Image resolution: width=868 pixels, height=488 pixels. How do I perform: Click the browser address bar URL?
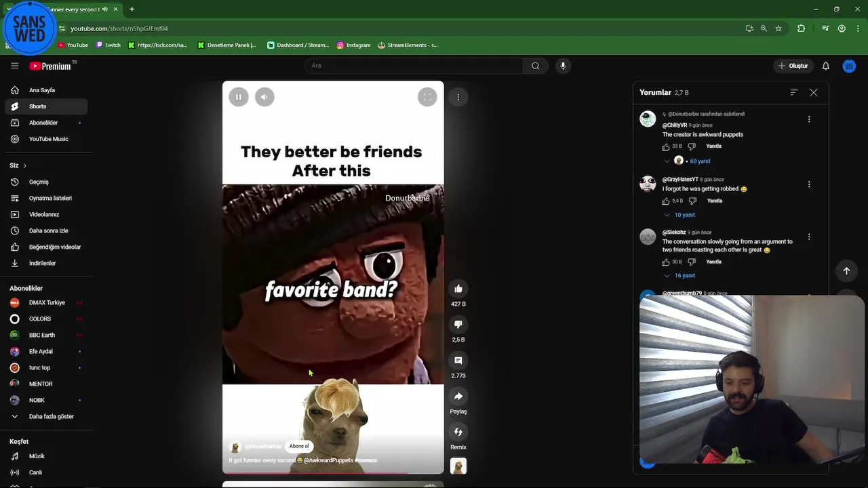119,28
